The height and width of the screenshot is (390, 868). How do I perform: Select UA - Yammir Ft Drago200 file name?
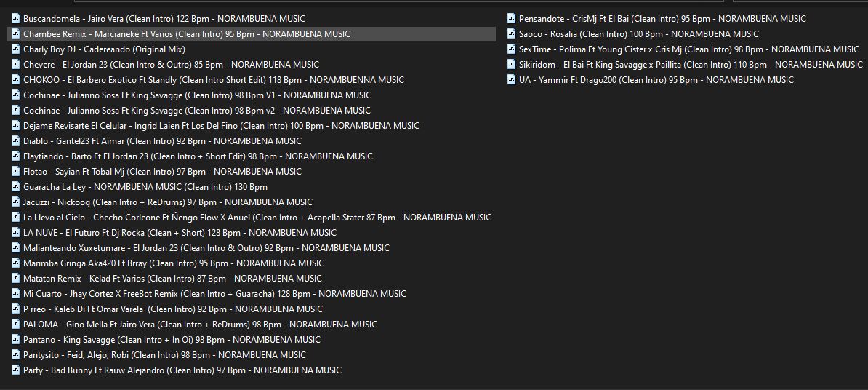point(656,80)
